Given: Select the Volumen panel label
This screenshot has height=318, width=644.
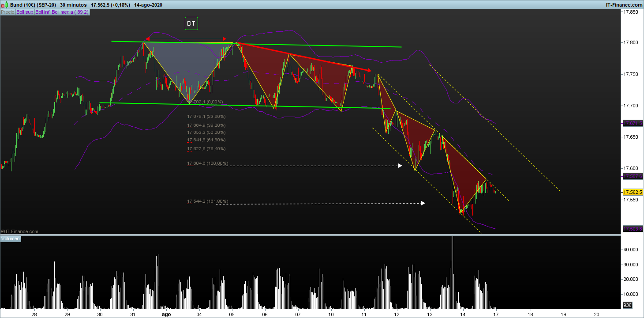Looking at the screenshot, I should [10, 238].
